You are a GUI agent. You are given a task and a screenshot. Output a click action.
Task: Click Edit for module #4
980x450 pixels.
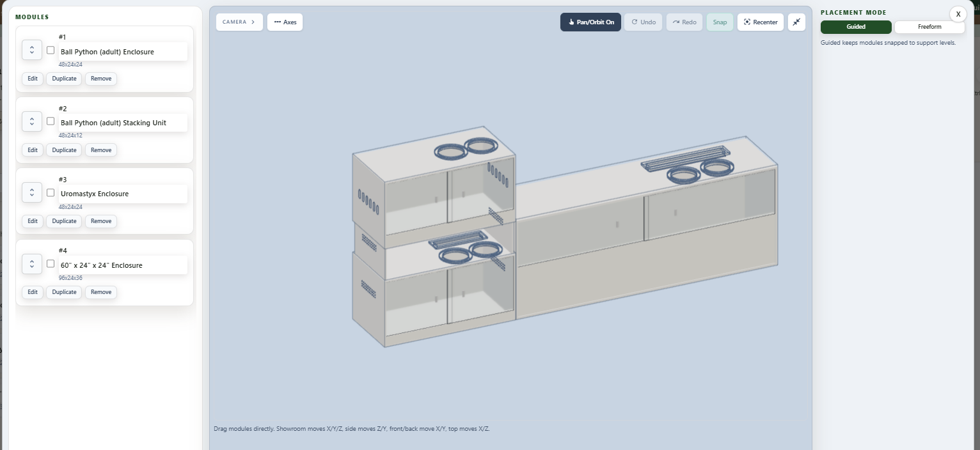33,292
